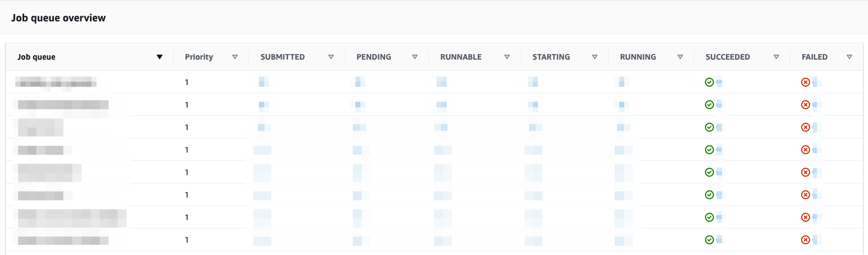Click the failed X icon in last row
868x255 pixels.
tap(805, 240)
